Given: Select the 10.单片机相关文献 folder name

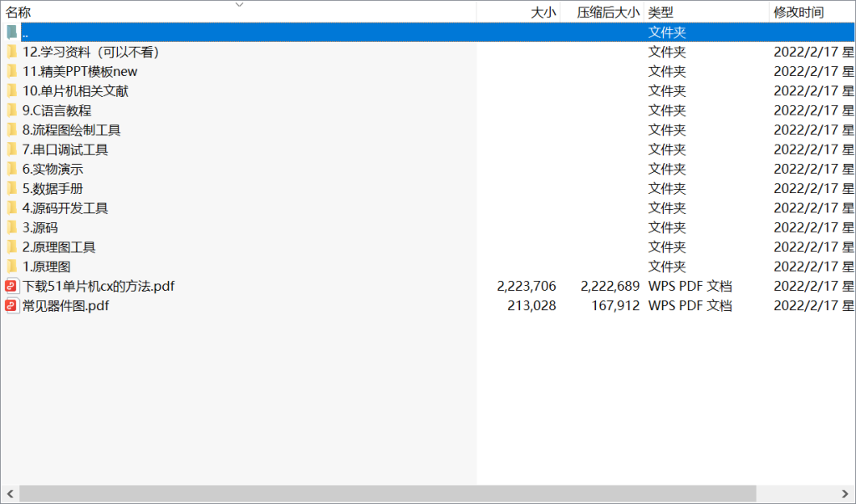Looking at the screenshot, I should point(75,91).
